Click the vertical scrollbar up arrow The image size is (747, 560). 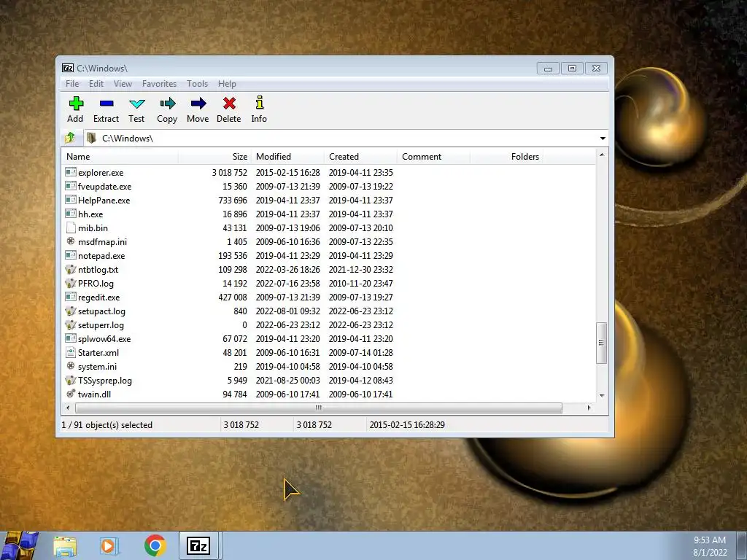[x=602, y=155]
